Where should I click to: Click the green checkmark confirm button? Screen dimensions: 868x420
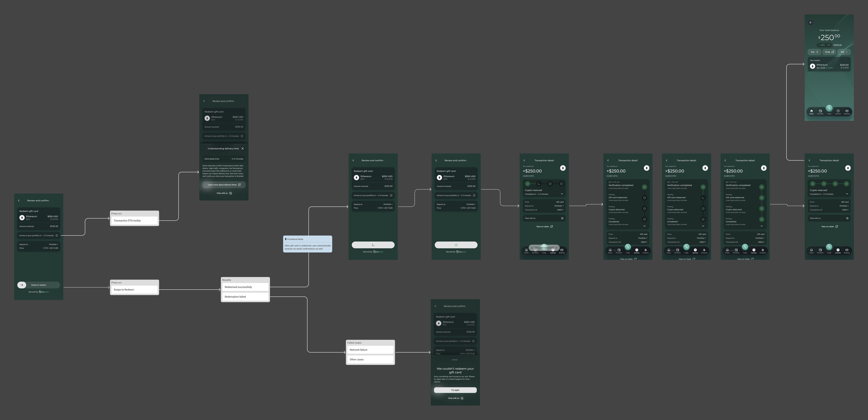[456, 245]
